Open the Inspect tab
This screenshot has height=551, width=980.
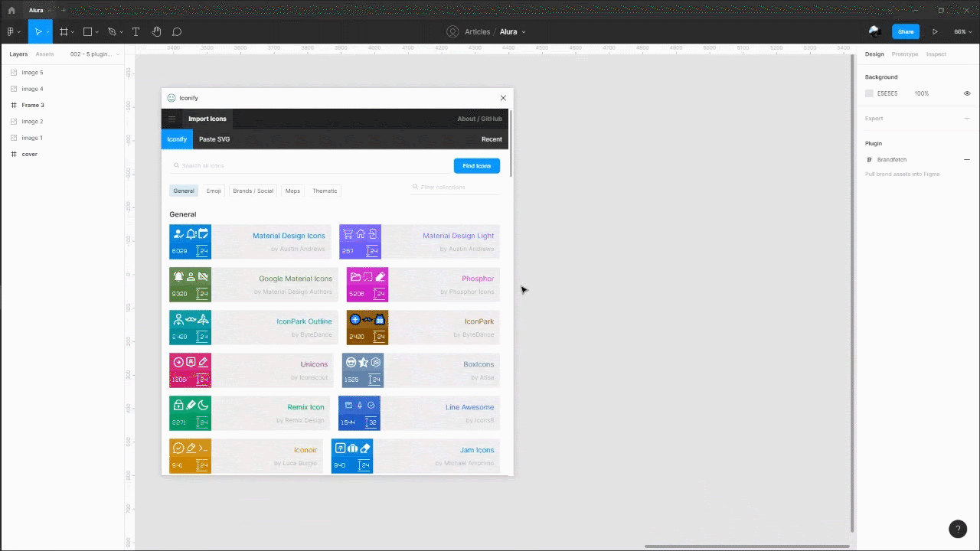point(936,54)
